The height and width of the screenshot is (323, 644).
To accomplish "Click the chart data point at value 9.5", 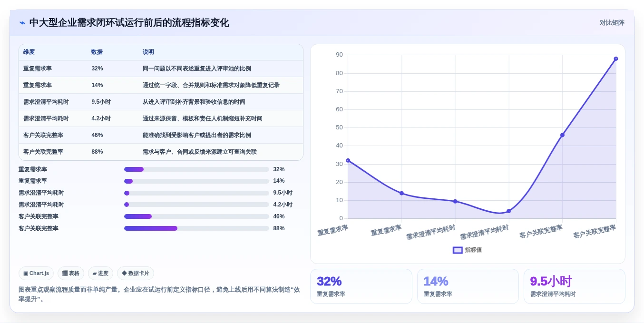I will click(x=455, y=201).
